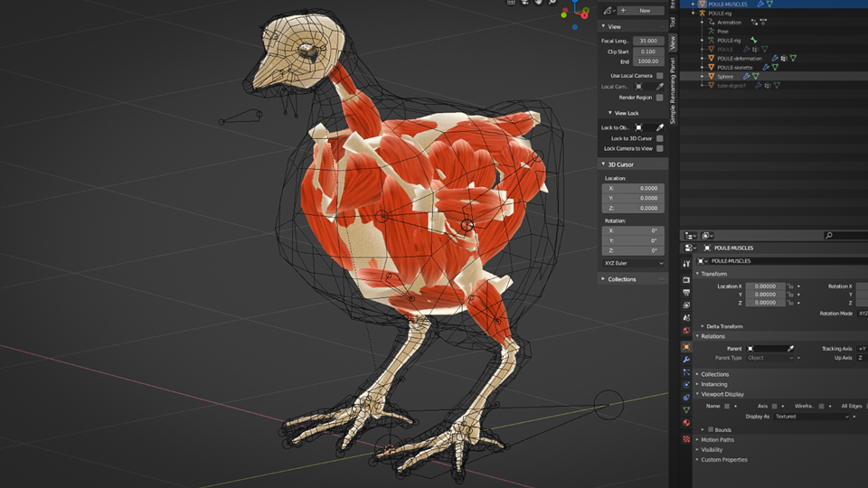Open the Object Data mesh tab icon

[x=686, y=410]
